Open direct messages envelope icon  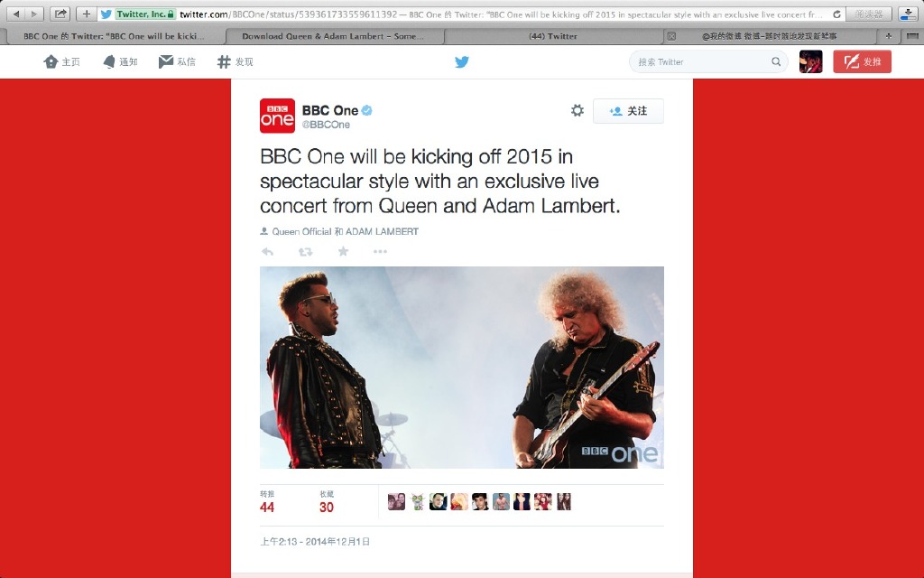177,62
